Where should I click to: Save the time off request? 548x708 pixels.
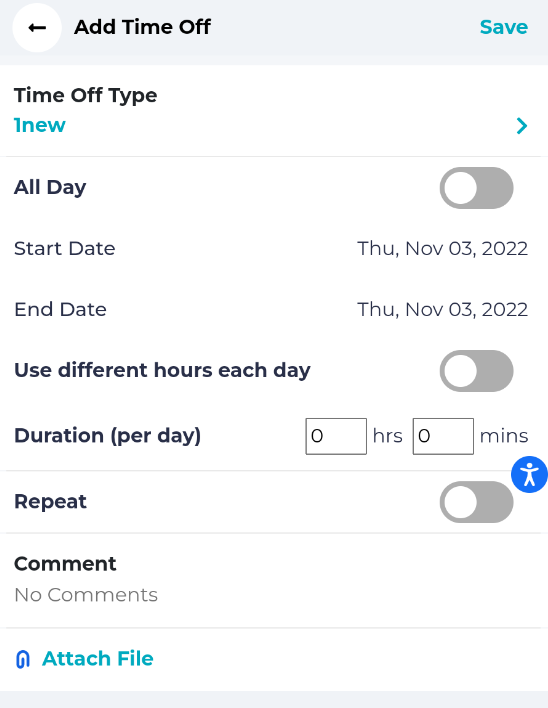[x=504, y=27]
